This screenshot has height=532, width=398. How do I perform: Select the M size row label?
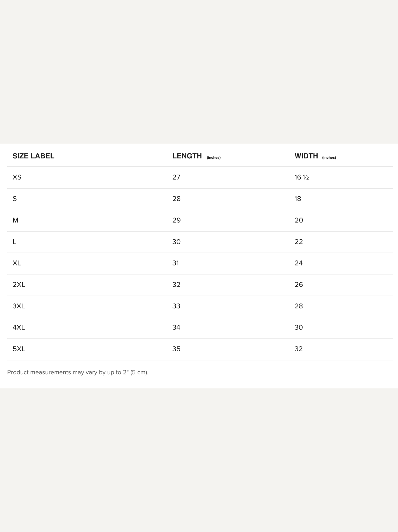click(x=15, y=220)
